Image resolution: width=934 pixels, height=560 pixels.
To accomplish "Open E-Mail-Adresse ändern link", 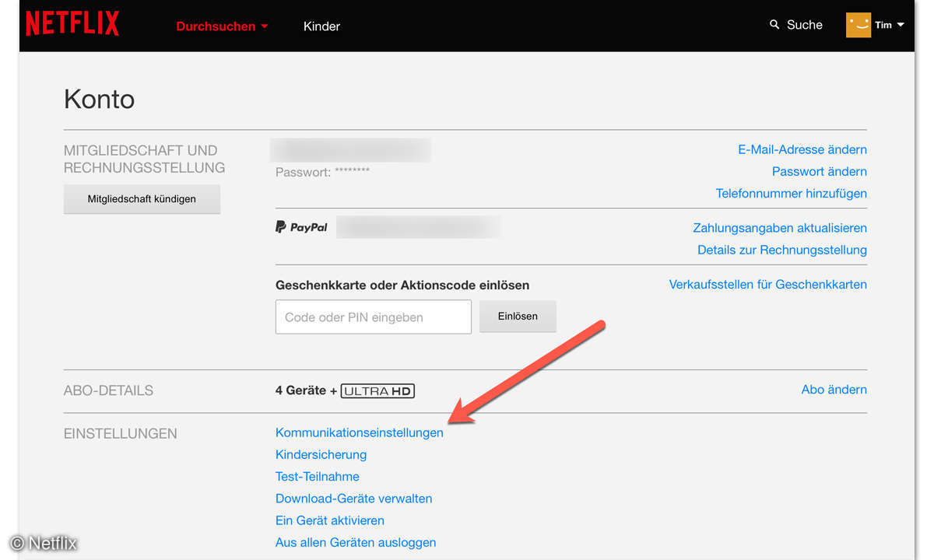I will (802, 149).
